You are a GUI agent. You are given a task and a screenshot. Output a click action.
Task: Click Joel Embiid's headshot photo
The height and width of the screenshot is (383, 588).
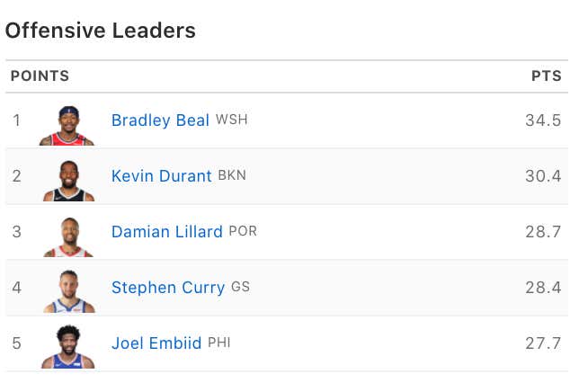pos(67,347)
